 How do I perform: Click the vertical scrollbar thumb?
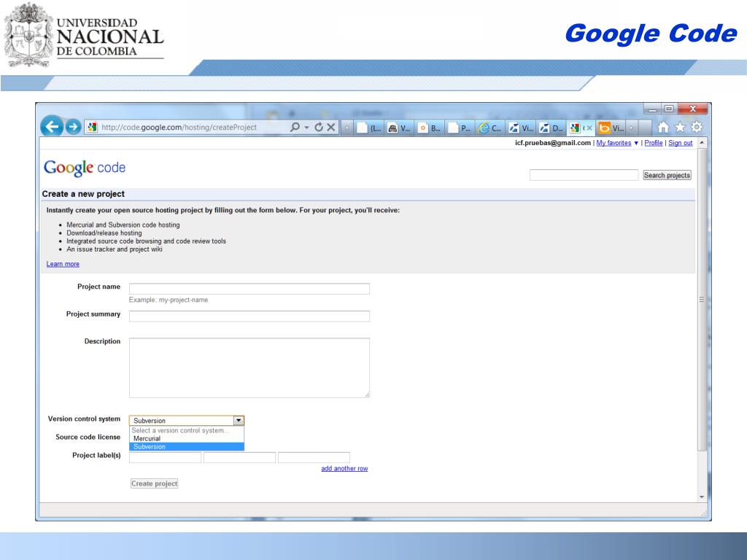702,299
